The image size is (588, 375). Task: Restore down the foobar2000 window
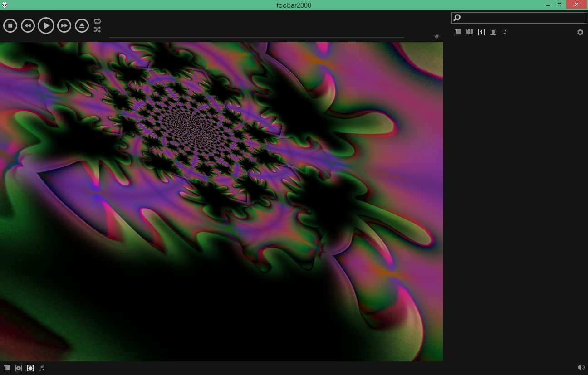[x=560, y=5]
